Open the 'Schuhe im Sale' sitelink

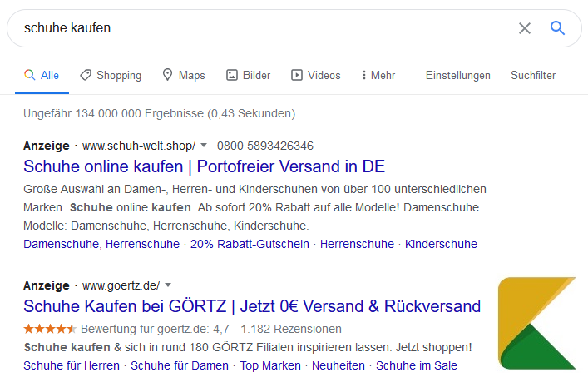point(417,365)
